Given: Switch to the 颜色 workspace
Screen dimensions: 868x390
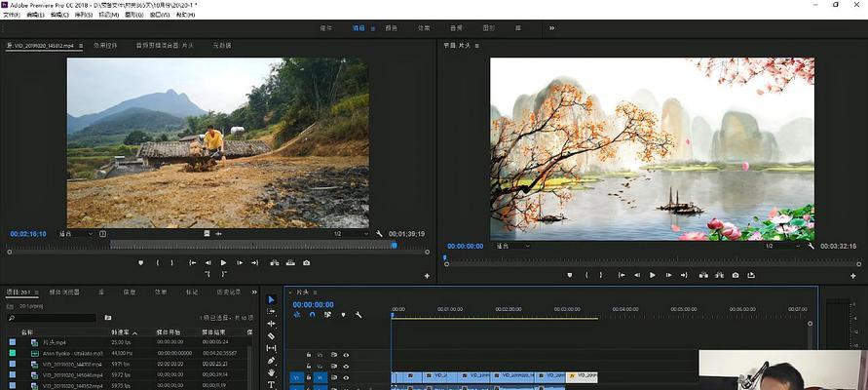Looking at the screenshot, I should coord(392,27).
